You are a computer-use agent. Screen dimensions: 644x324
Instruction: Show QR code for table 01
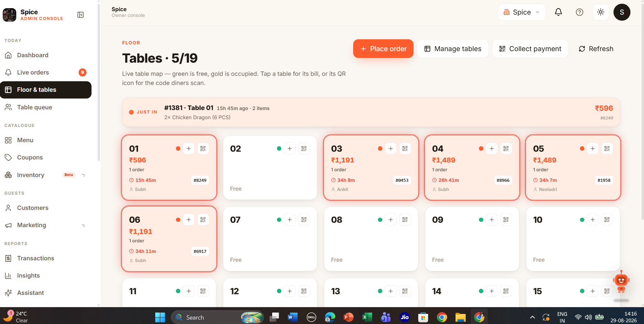pyautogui.click(x=203, y=149)
